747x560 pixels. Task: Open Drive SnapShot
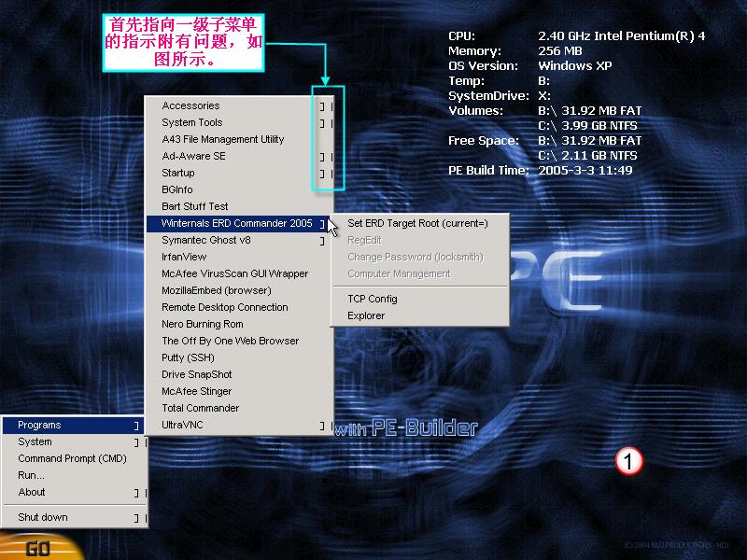click(239, 374)
